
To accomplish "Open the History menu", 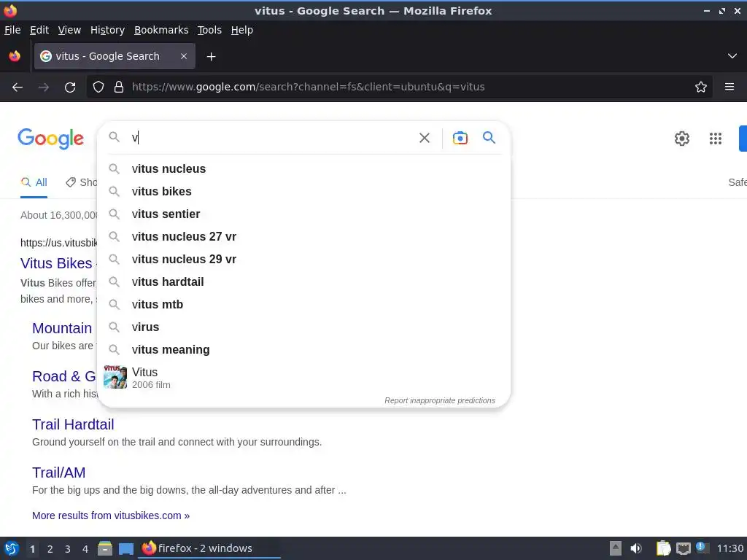I will (107, 30).
